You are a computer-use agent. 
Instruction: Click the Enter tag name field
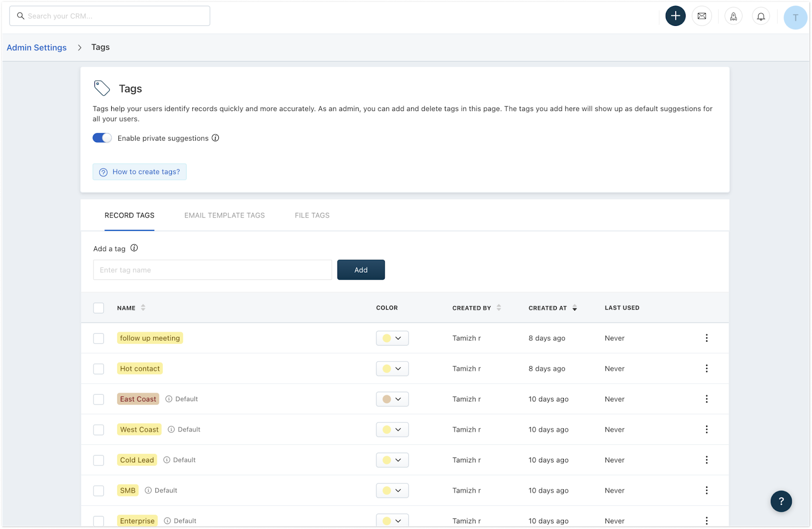[x=213, y=270]
